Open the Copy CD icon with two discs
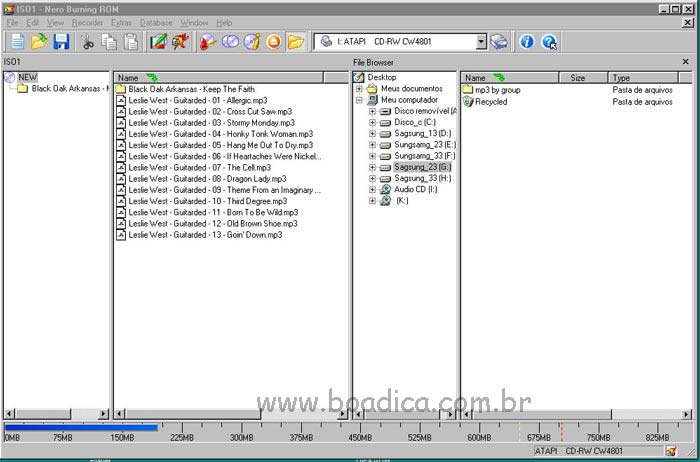Image resolution: width=700 pixels, height=462 pixels. (x=230, y=42)
